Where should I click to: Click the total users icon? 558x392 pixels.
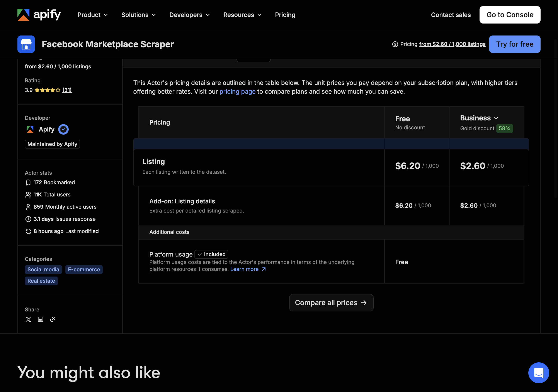click(28, 194)
